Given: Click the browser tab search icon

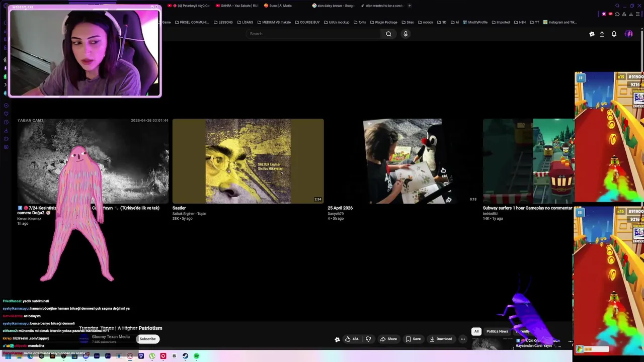Looking at the screenshot, I should point(617,6).
